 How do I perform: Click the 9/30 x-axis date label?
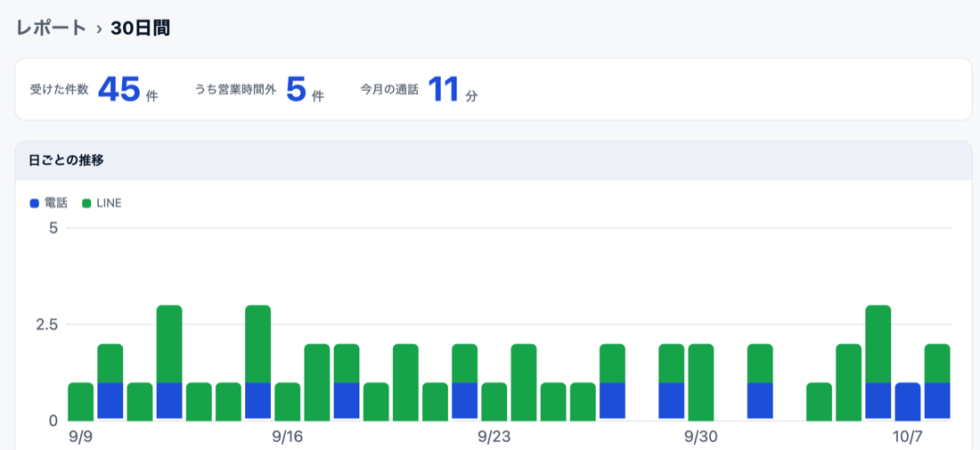pos(701,437)
